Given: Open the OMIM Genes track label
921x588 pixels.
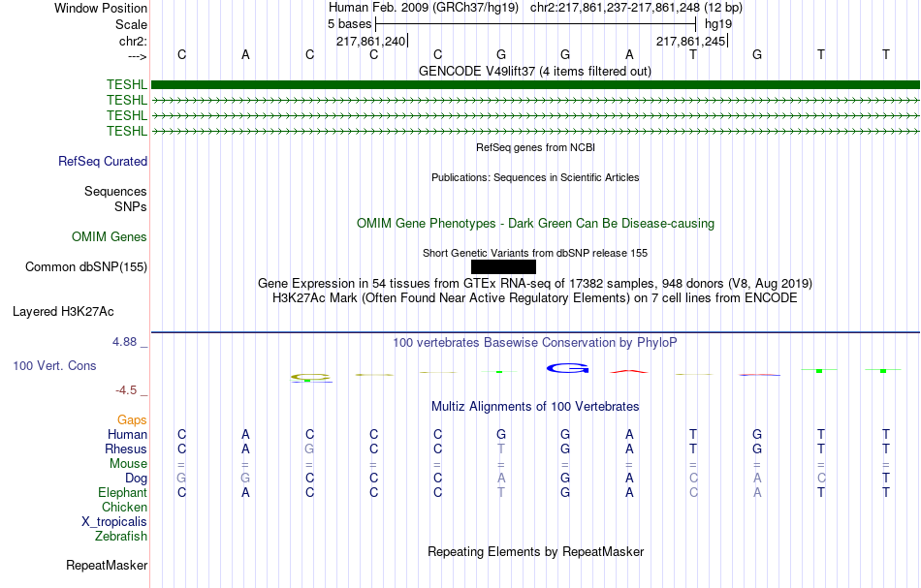Looking at the screenshot, I should 110,237.
